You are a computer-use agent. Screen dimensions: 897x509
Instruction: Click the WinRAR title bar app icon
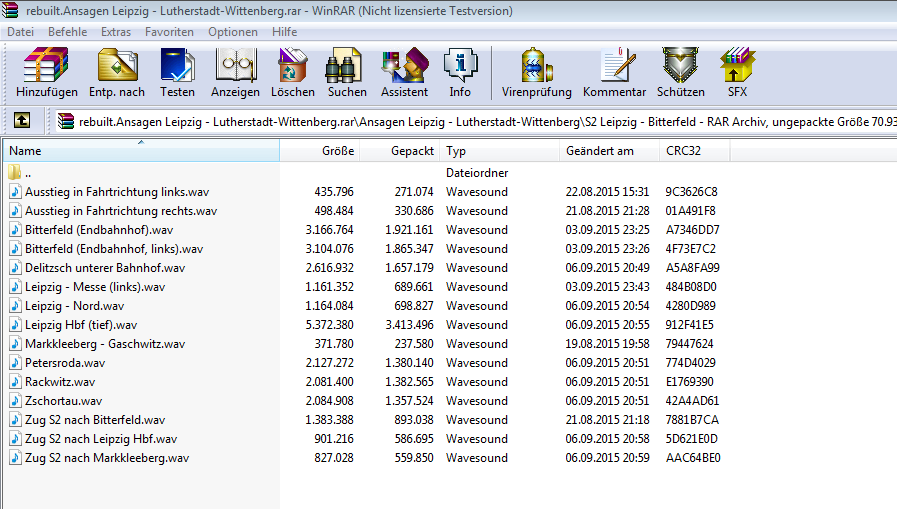pyautogui.click(x=10, y=10)
